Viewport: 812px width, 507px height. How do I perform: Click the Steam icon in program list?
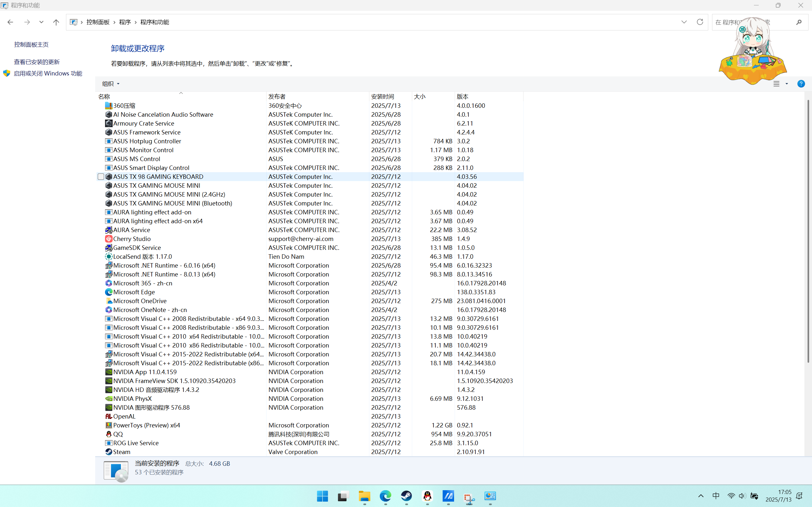point(109,452)
